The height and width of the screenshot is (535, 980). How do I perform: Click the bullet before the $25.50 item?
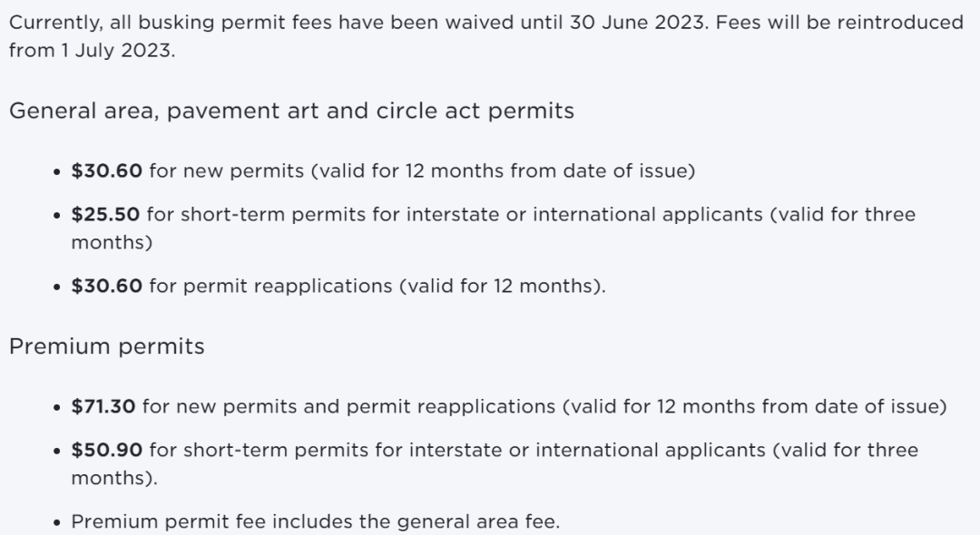tap(57, 216)
